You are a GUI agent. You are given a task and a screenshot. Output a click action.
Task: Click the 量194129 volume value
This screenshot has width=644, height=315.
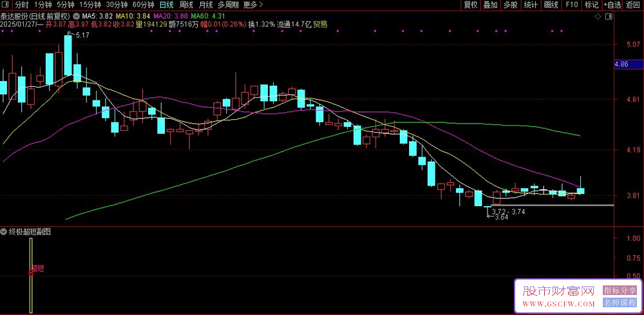(x=151, y=24)
